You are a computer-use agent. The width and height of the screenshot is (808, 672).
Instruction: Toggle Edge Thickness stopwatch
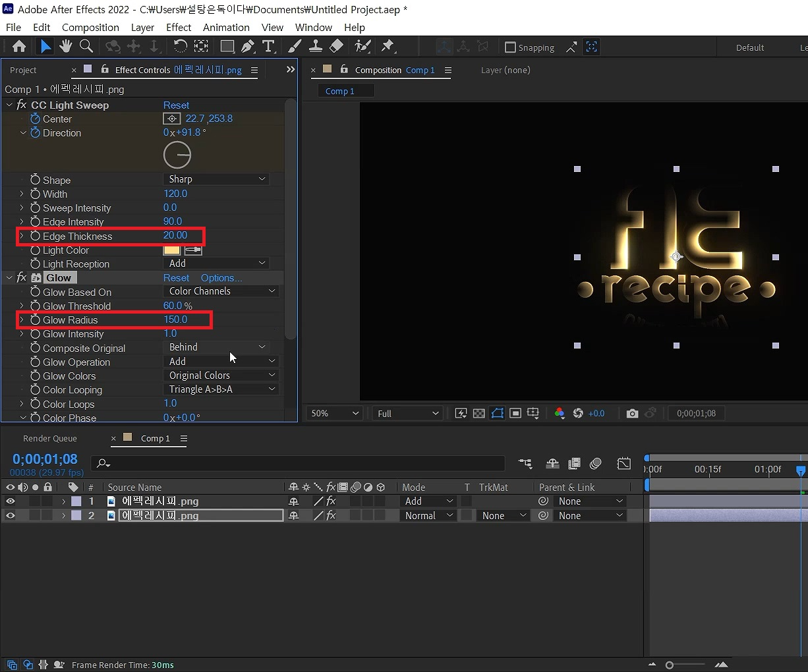click(36, 236)
